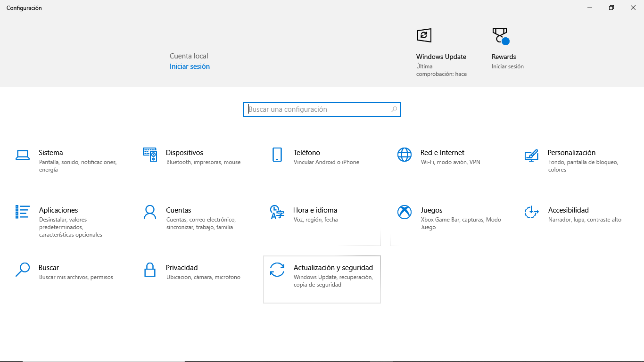The width and height of the screenshot is (644, 362).
Task: Open the Personalización category title
Action: click(571, 153)
